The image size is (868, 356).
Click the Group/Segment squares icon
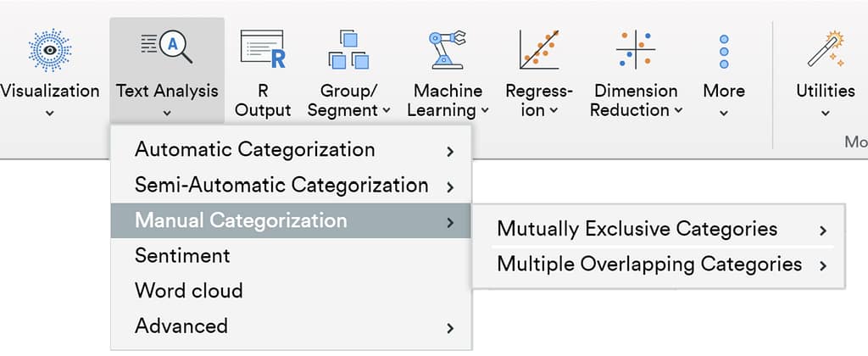coord(348,50)
